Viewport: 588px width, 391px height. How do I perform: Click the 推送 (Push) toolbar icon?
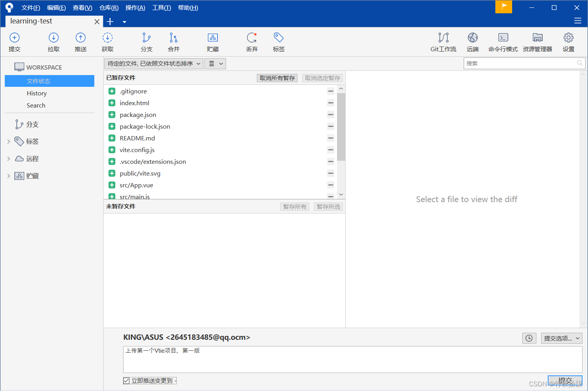(81, 42)
